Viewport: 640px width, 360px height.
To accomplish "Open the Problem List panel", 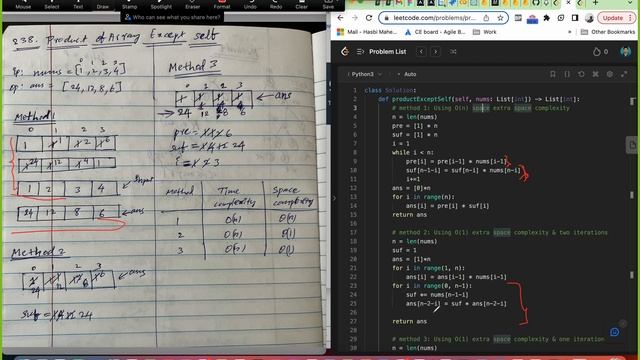I will click(x=382, y=51).
